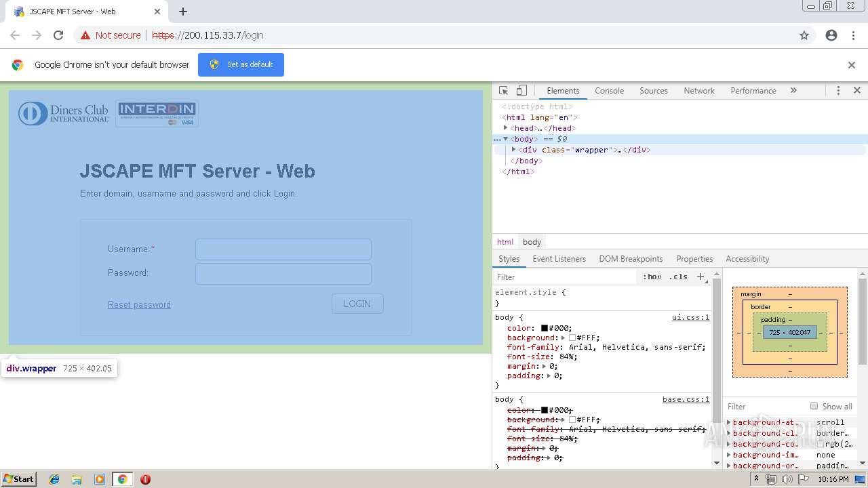Open black color swatch in base.css rule
The height and width of the screenshot is (488, 868).
point(544,410)
